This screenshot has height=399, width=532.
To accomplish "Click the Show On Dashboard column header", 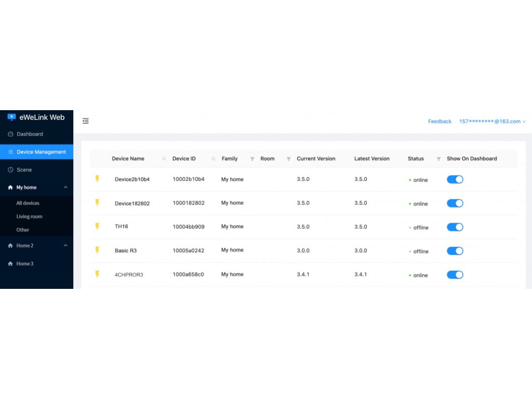I will click(x=472, y=159).
